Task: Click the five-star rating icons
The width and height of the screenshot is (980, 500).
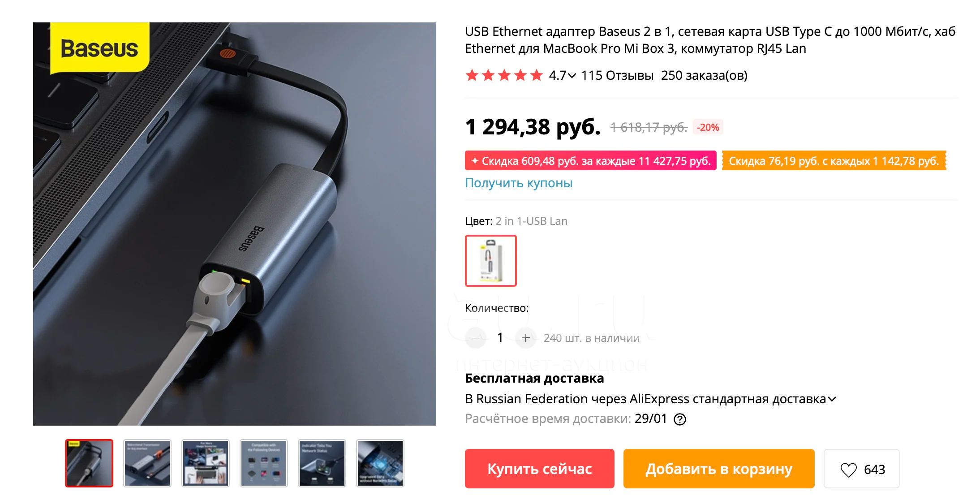Action: click(504, 75)
